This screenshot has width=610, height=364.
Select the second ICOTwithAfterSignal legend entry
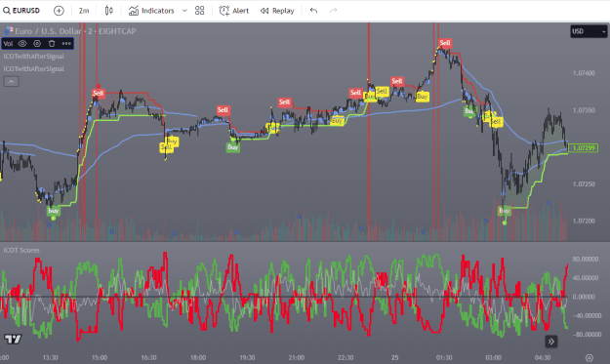[x=34, y=69]
